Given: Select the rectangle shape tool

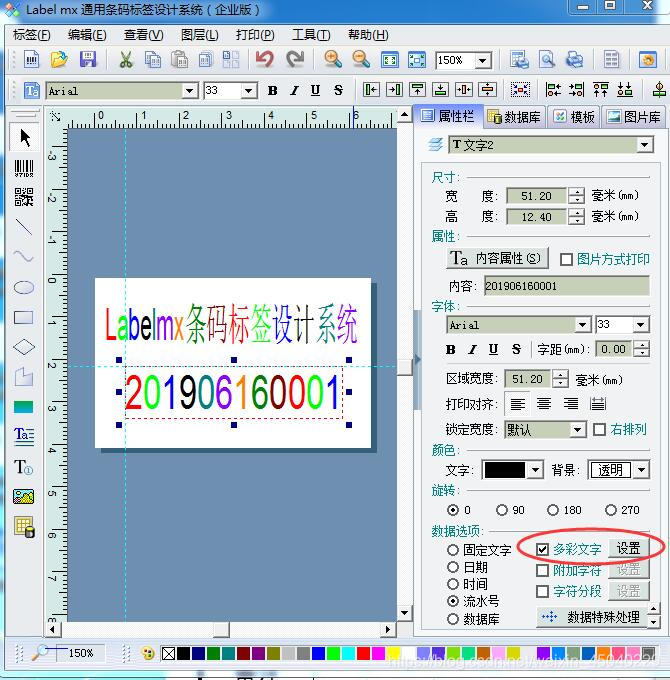Looking at the screenshot, I should (23, 317).
